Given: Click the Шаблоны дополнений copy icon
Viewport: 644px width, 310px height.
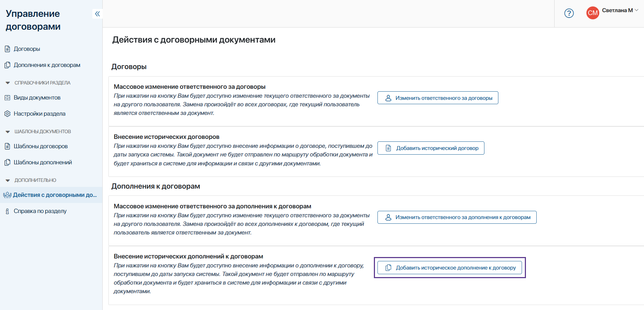Looking at the screenshot, I should (x=7, y=163).
